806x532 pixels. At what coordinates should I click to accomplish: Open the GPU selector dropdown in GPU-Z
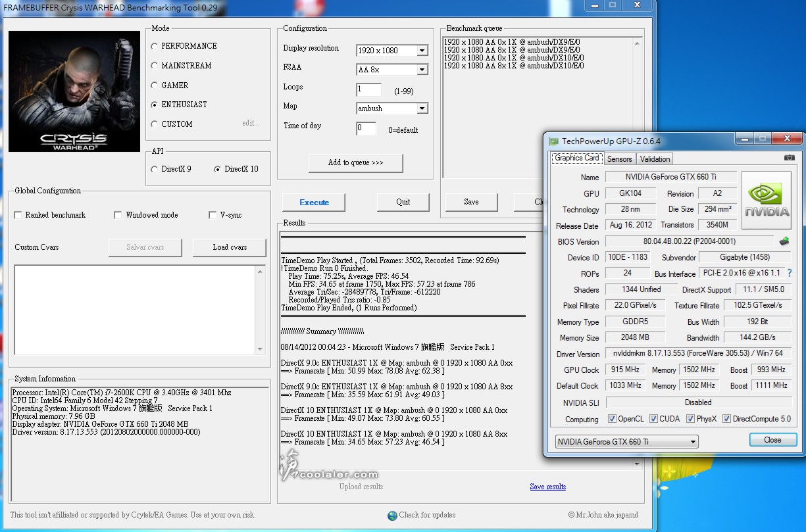pyautogui.click(x=626, y=442)
